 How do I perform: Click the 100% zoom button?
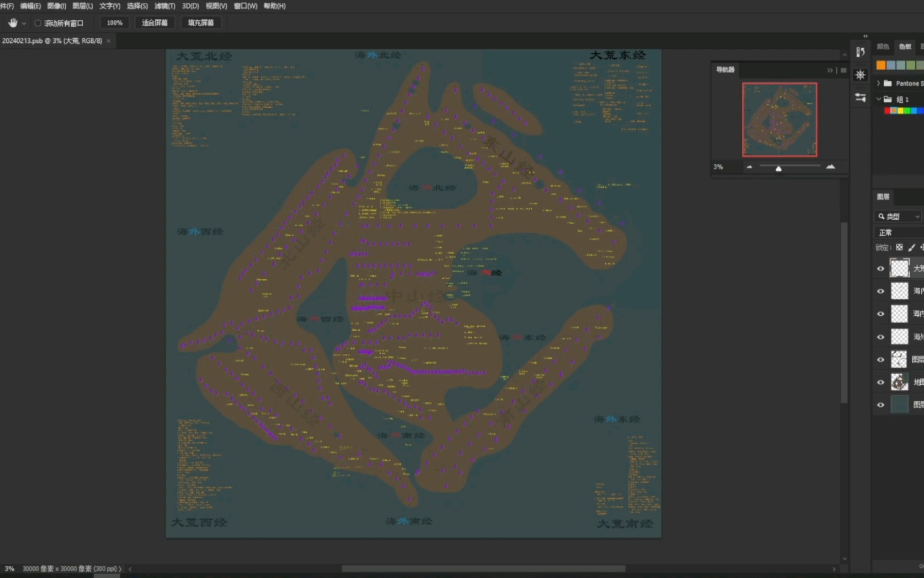pos(114,23)
